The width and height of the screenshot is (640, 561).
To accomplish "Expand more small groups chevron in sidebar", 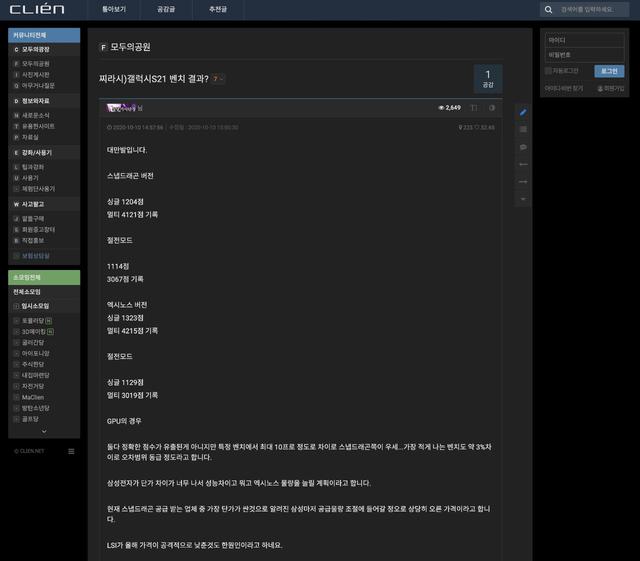I will [44, 431].
